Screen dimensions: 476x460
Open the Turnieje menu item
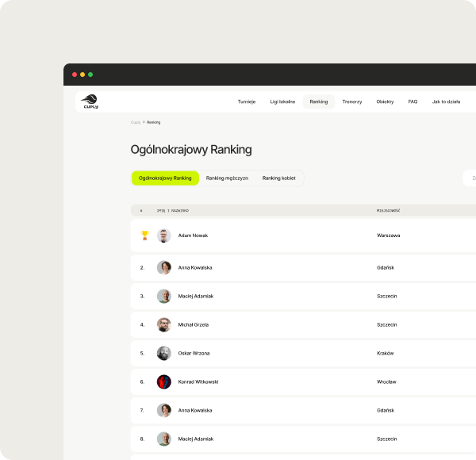pyautogui.click(x=247, y=102)
